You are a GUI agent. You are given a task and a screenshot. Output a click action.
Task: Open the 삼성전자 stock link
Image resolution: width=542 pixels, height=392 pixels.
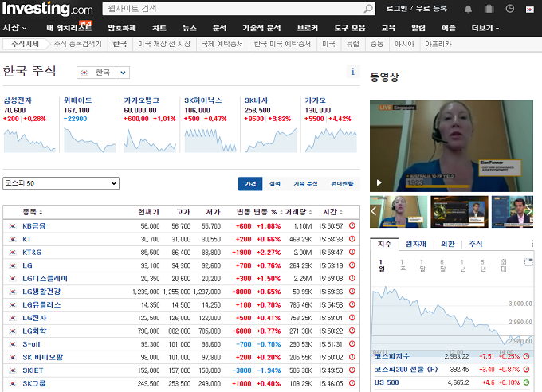(x=18, y=100)
